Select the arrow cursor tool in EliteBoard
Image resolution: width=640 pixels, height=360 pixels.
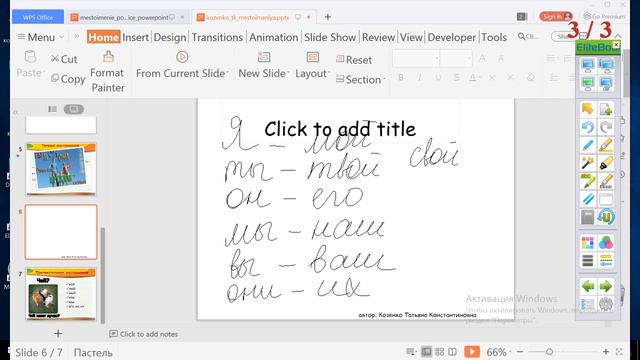click(x=588, y=109)
